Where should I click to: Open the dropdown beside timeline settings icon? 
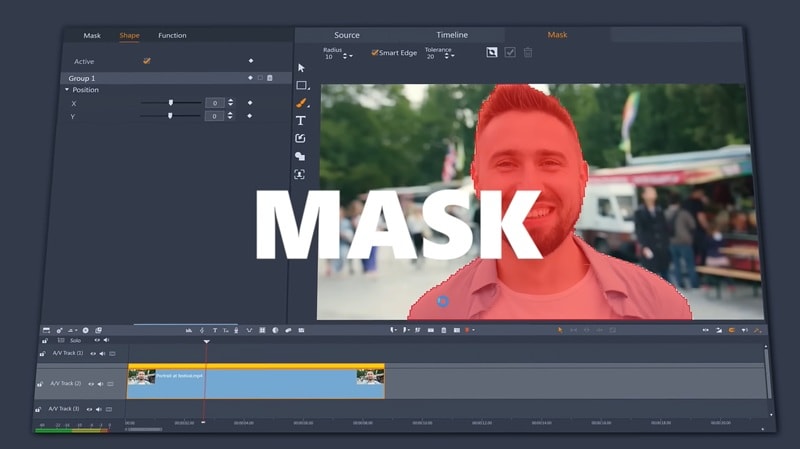click(76, 330)
